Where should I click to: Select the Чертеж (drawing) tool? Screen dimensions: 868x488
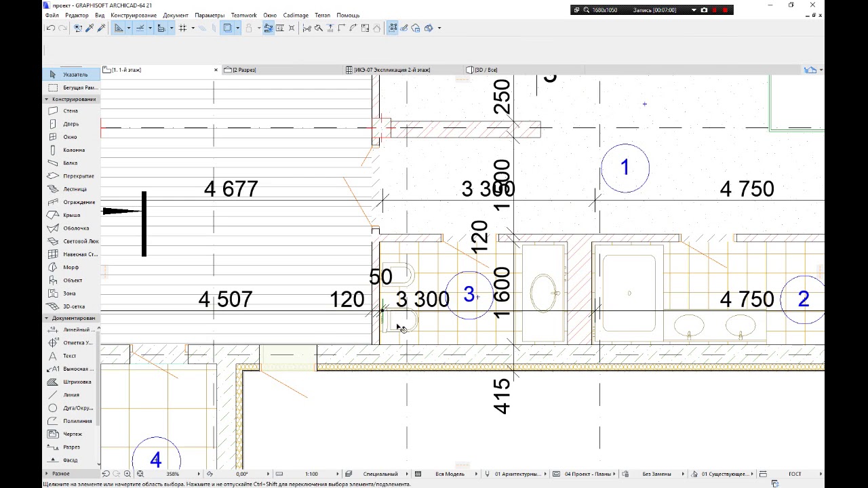tap(71, 434)
